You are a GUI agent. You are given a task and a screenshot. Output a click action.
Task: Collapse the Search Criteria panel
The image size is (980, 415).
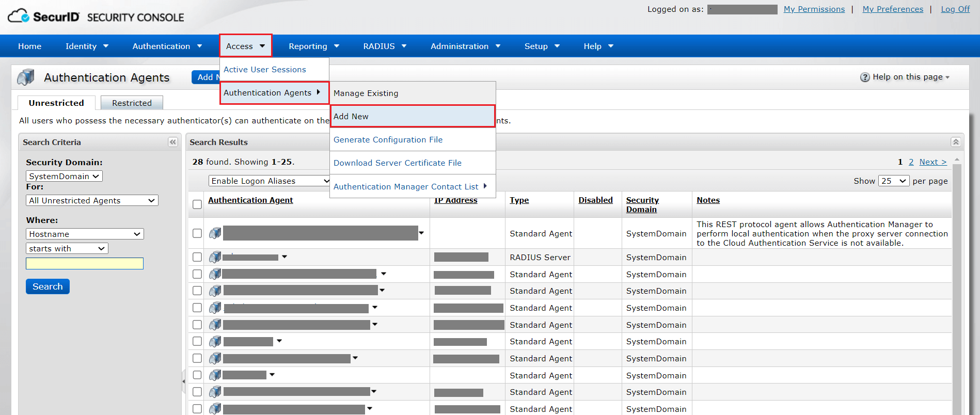[173, 142]
